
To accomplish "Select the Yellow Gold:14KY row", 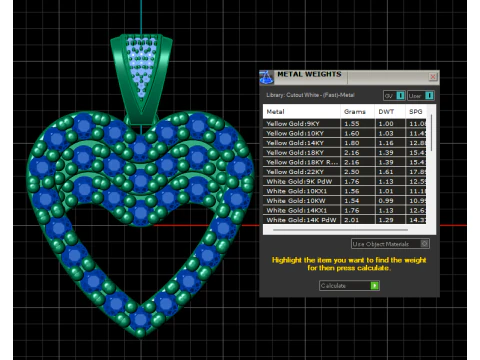I will (x=345, y=143).
